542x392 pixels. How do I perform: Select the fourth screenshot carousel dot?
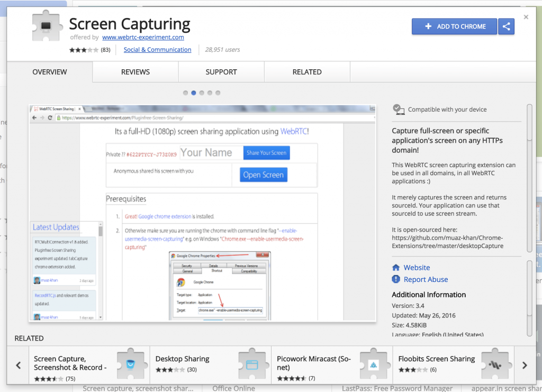pyautogui.click(x=210, y=93)
